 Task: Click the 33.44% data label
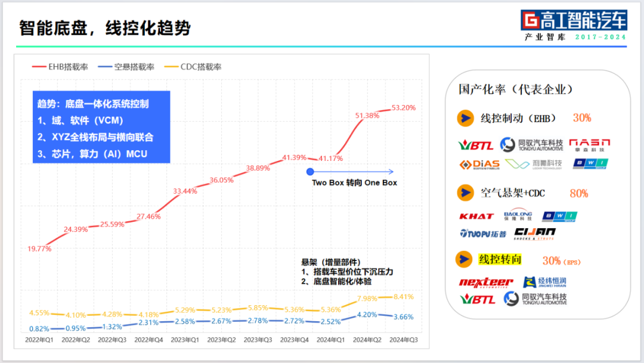[x=185, y=191]
